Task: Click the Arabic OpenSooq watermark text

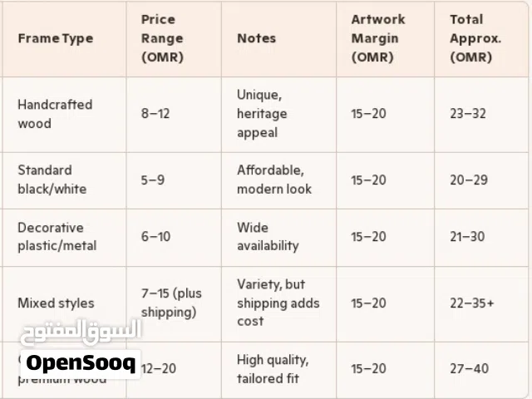Action: coord(80,332)
